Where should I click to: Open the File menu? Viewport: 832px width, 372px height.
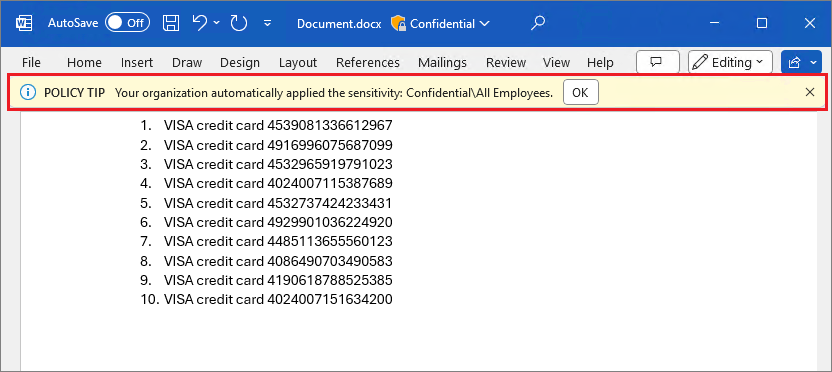(31, 63)
